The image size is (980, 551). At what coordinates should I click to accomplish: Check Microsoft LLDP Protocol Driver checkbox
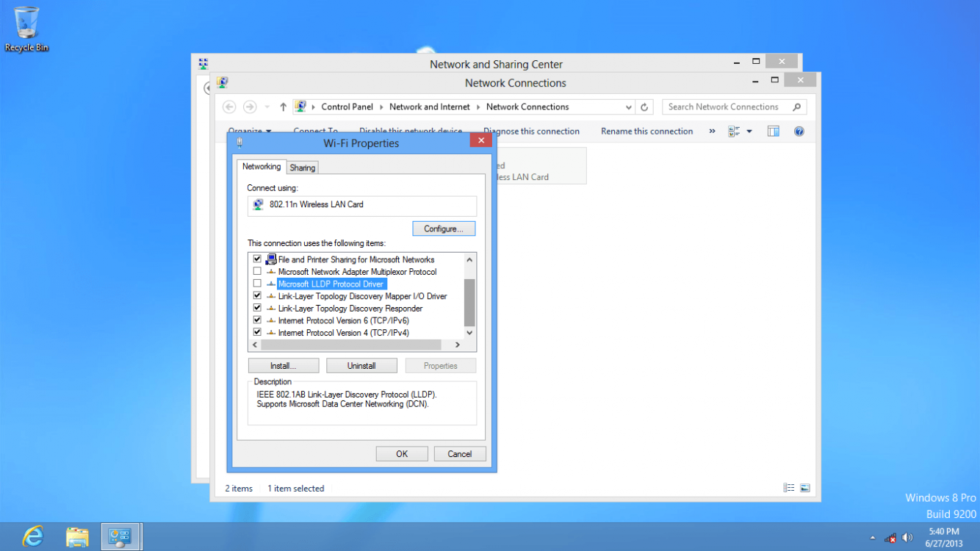pos(257,284)
